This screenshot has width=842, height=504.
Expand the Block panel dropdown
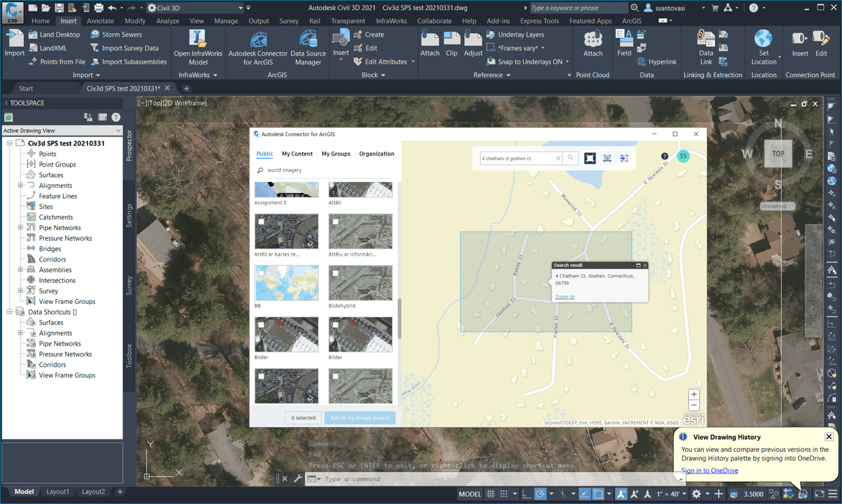coord(373,75)
